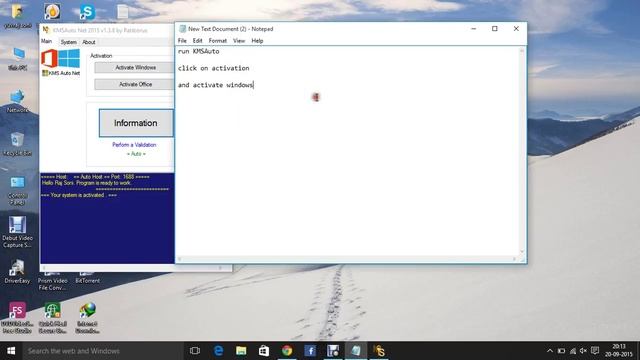Click the 'Program is ready to work' log line
Viewport: 640px width, 360px height.
click(x=87, y=183)
